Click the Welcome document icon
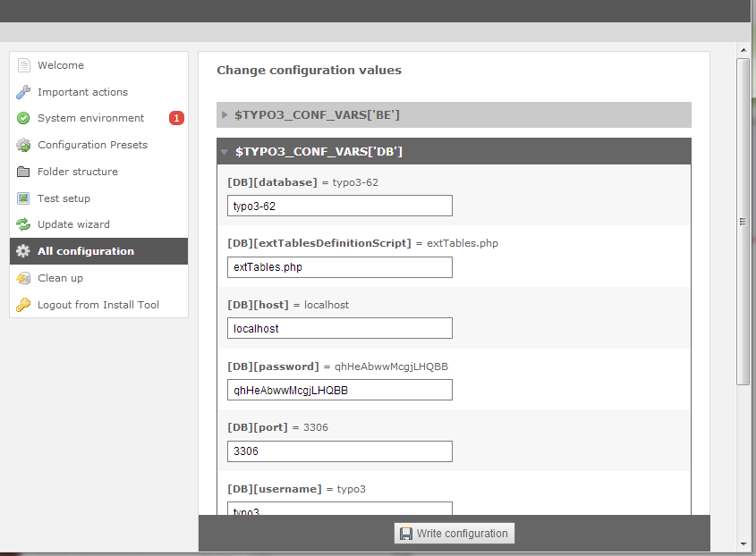 point(23,65)
